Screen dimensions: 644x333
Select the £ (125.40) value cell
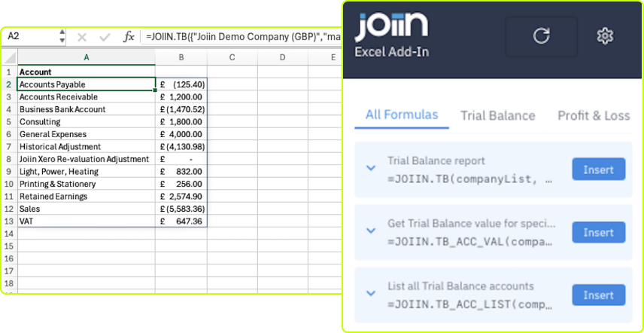(x=181, y=84)
